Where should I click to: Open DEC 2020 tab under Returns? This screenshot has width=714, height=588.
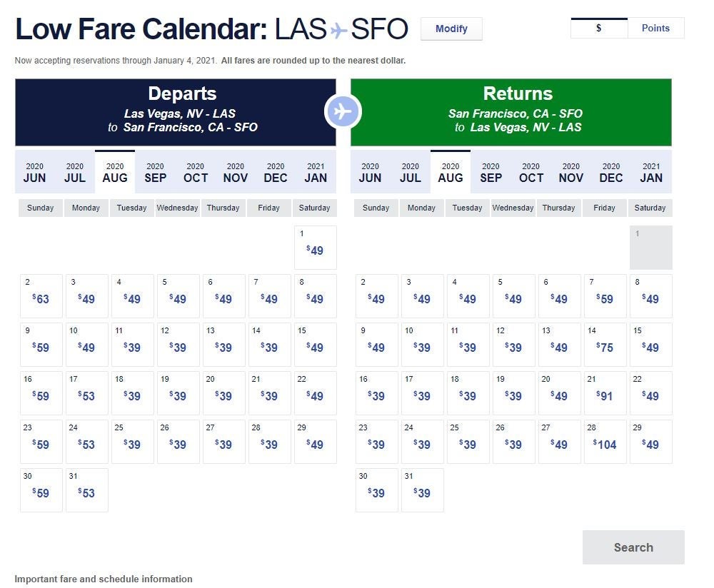610,173
